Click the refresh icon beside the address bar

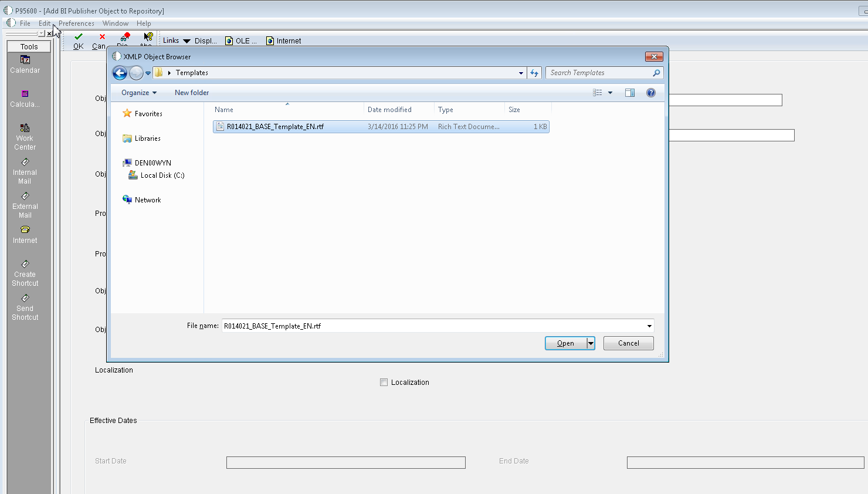click(x=534, y=73)
